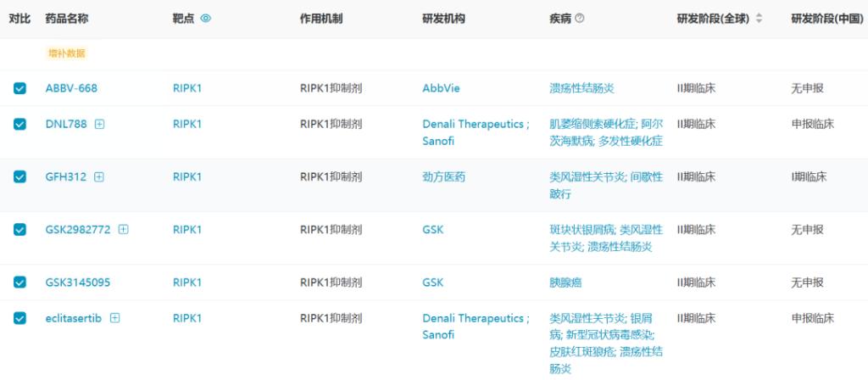Open the 胰腺癌 disease link

(x=565, y=282)
